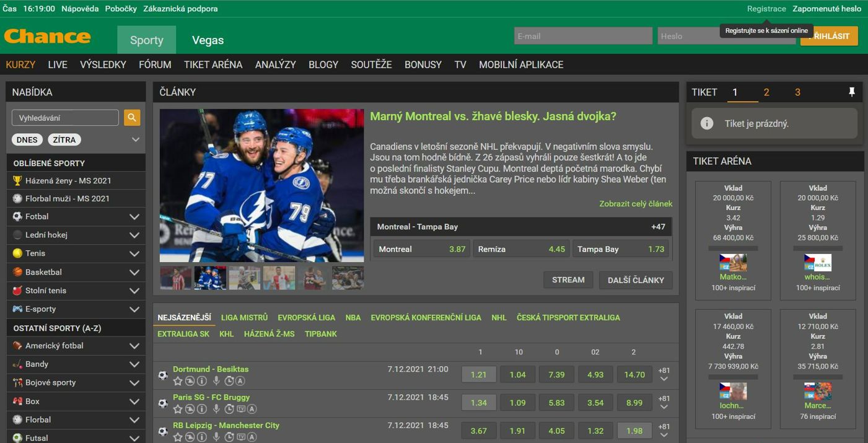
Task: Expand the Americký fotbal category chevron
Action: tap(134, 346)
